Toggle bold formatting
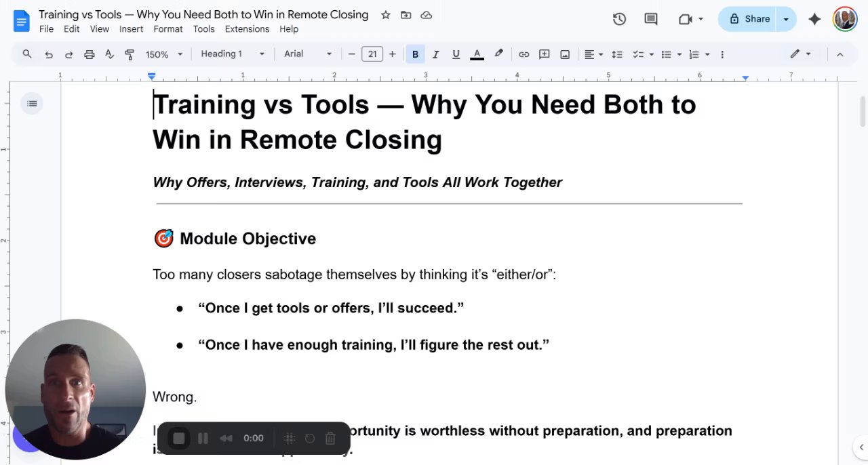 coord(415,54)
